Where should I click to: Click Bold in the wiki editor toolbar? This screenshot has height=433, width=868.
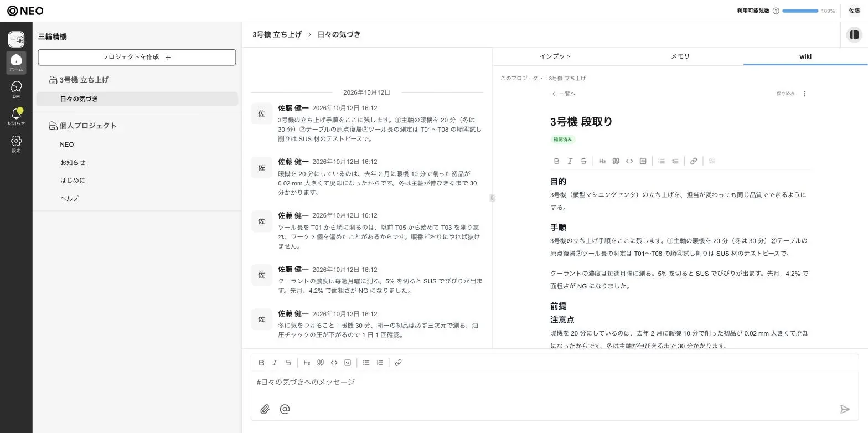[556, 161]
